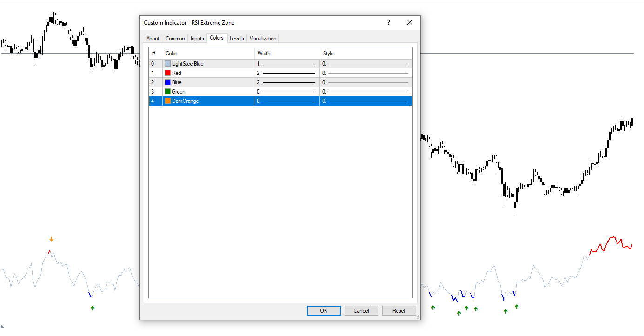Open the Visualization tab
The width and height of the screenshot is (644, 336).
[263, 39]
